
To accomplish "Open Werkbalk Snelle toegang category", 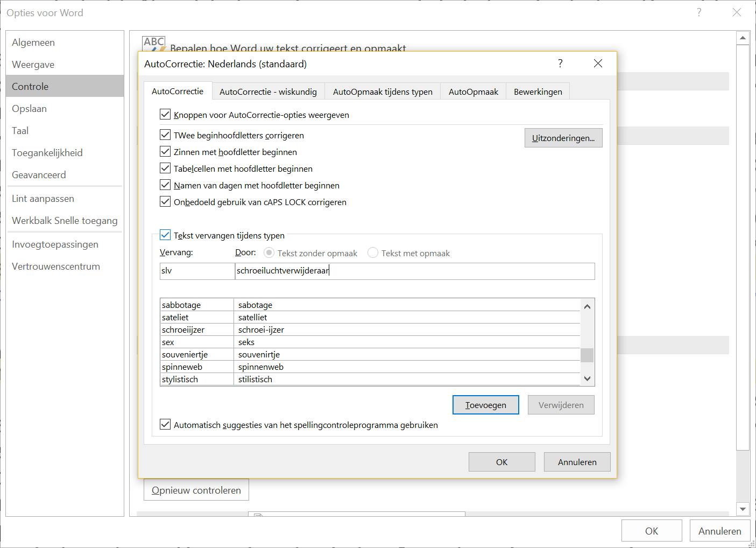I will (x=65, y=220).
